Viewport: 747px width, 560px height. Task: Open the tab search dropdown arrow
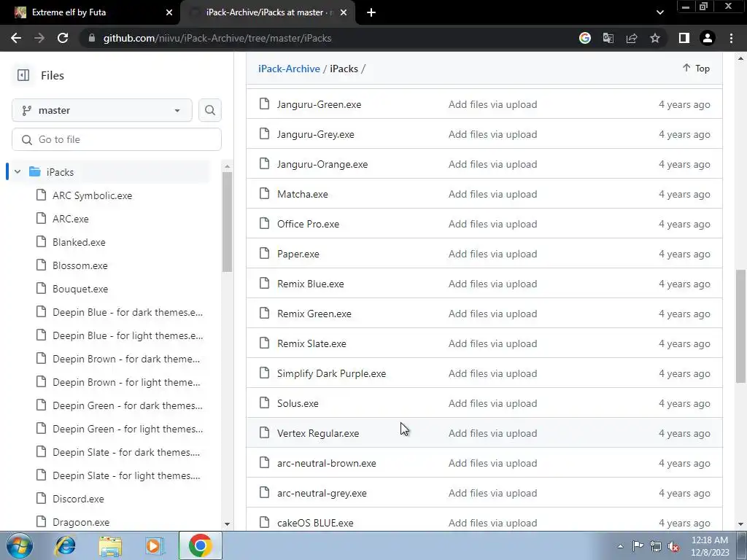pos(659,13)
